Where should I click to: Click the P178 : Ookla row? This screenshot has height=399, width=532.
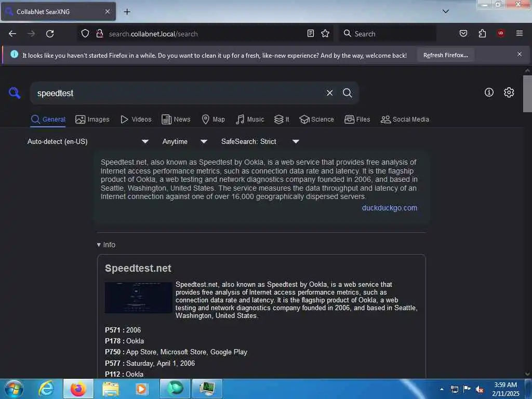[x=124, y=341]
